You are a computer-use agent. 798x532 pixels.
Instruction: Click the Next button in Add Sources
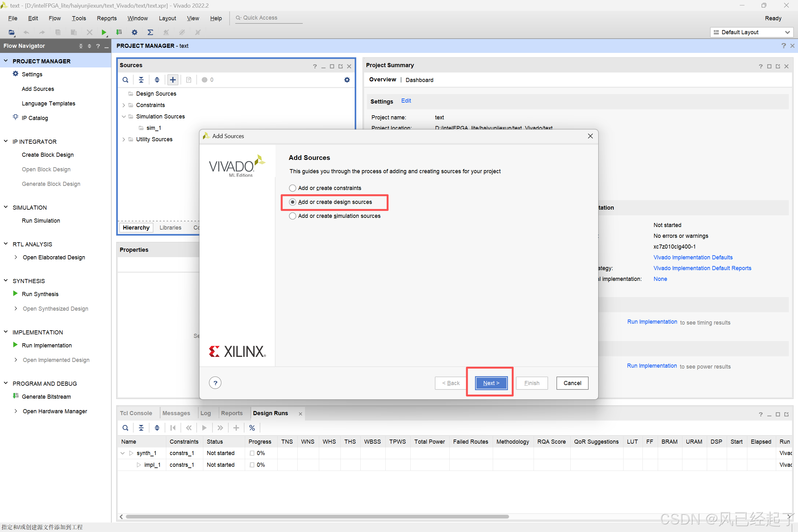491,383
